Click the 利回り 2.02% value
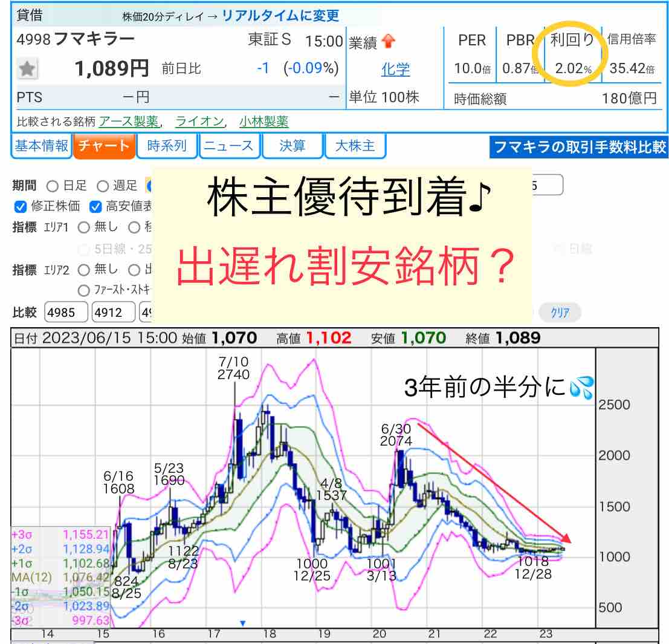Viewport: 669px width, 644px height. (x=573, y=69)
